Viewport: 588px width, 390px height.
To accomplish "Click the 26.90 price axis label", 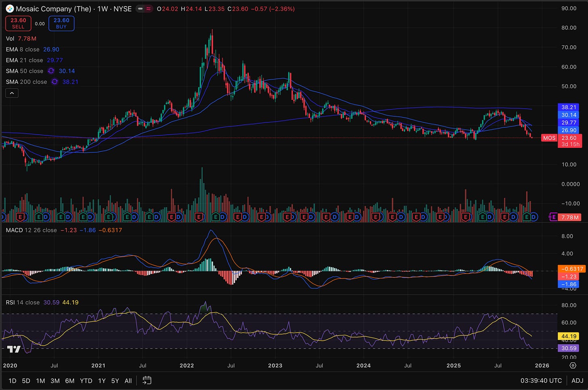I will (x=569, y=130).
